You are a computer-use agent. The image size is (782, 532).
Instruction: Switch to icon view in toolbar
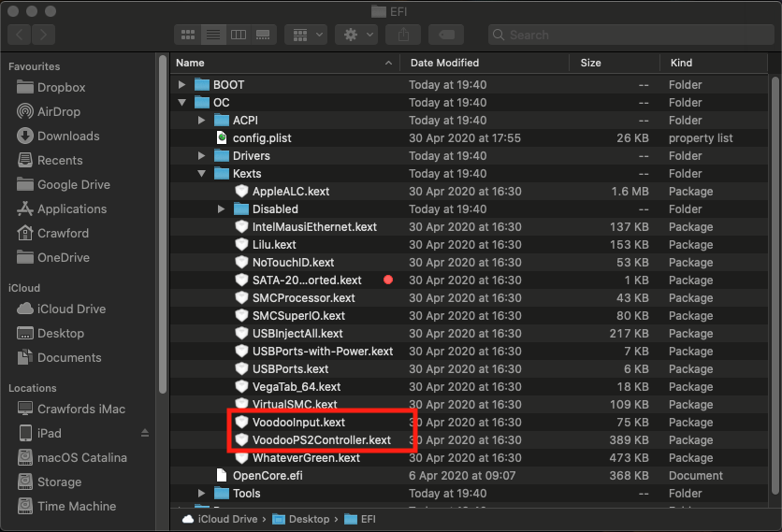click(188, 35)
